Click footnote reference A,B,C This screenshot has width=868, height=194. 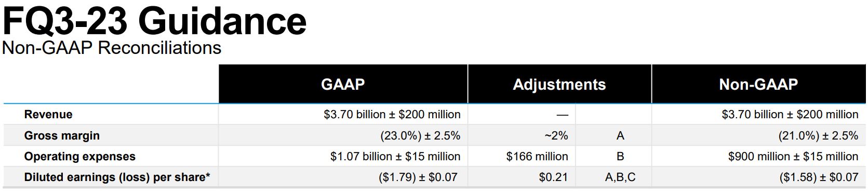pyautogui.click(x=620, y=177)
